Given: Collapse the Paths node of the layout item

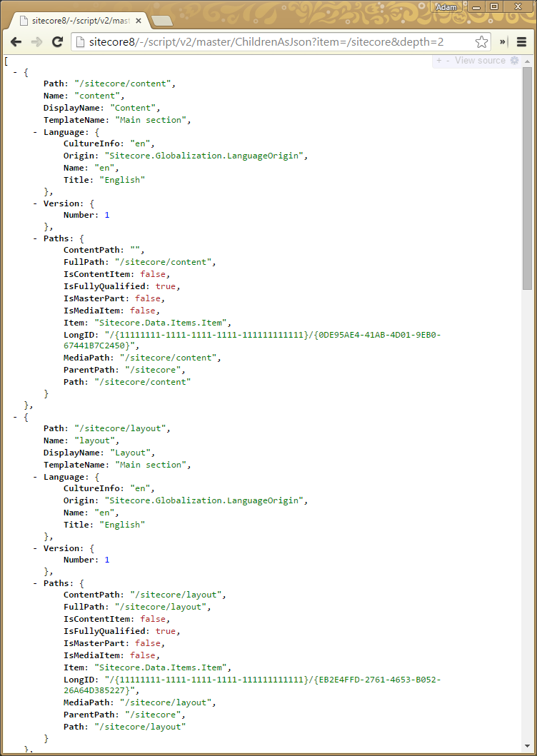Looking at the screenshot, I should click(x=36, y=583).
